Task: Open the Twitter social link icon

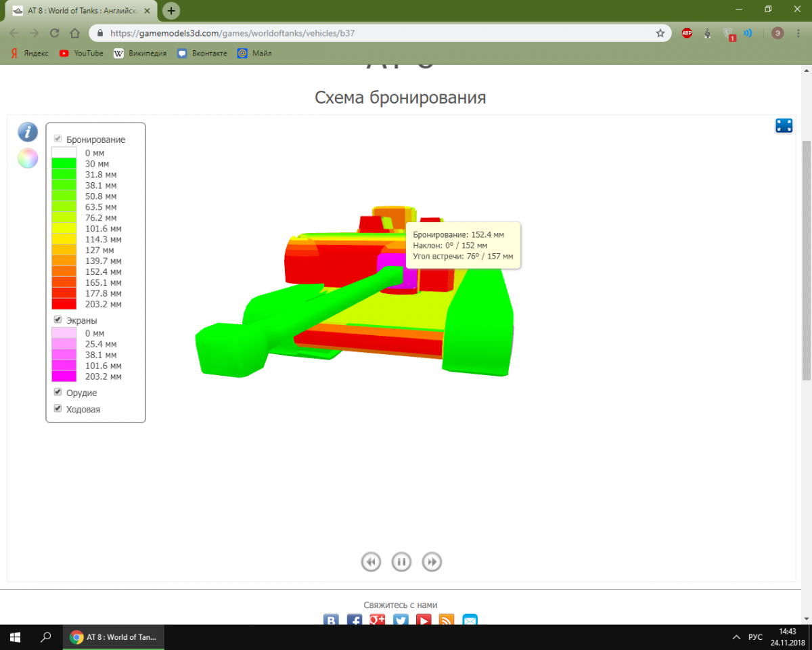Action: tap(401, 620)
